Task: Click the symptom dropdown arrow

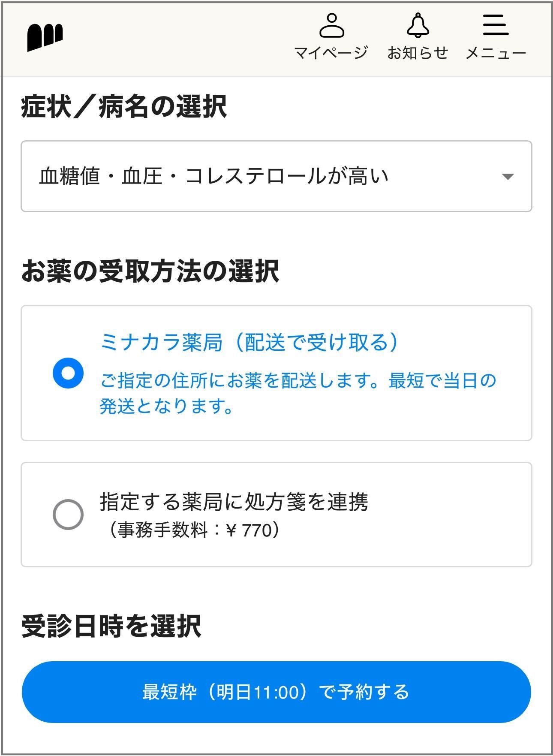Action: (x=508, y=177)
